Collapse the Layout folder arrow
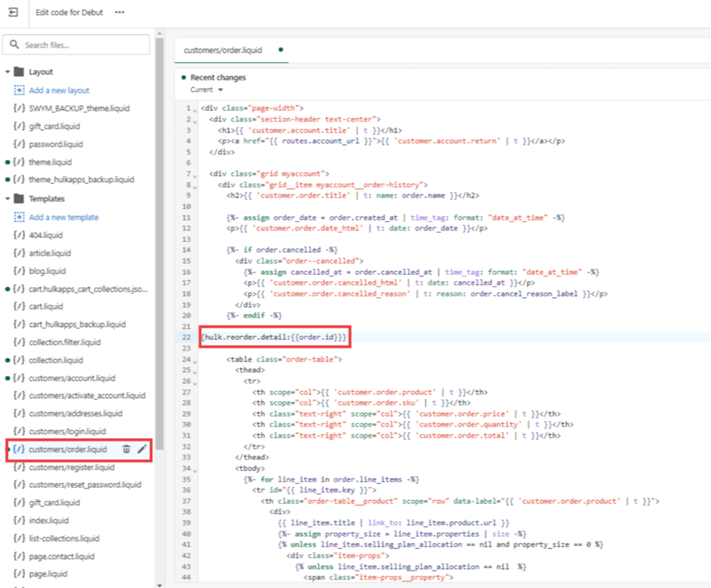This screenshot has width=711, height=588. [7, 71]
